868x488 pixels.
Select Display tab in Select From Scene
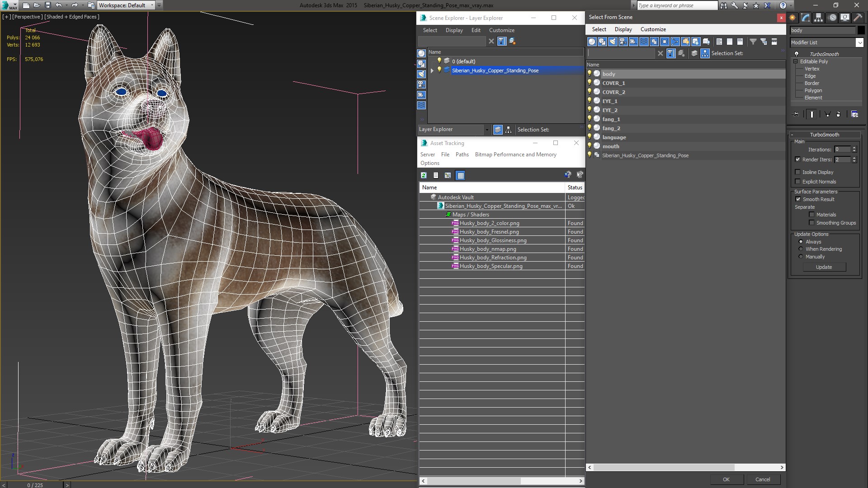623,29
